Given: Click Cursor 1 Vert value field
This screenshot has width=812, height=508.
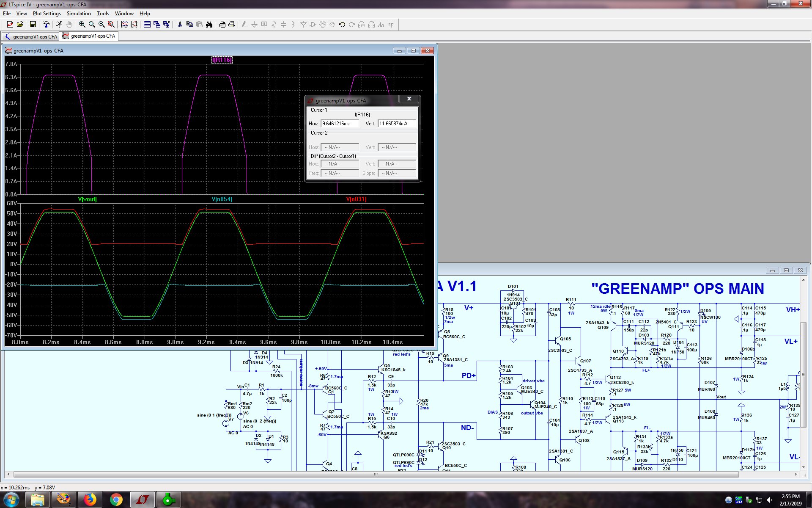Looking at the screenshot, I should pos(397,124).
